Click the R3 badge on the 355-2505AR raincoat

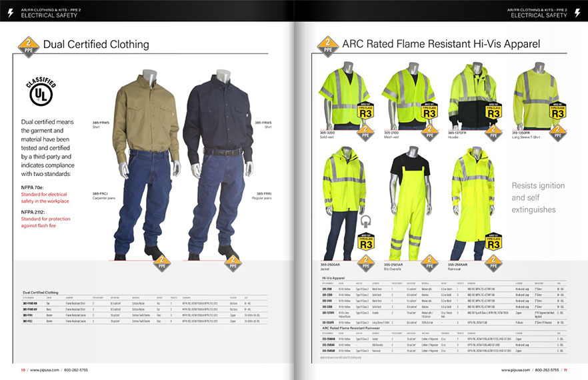point(493,242)
